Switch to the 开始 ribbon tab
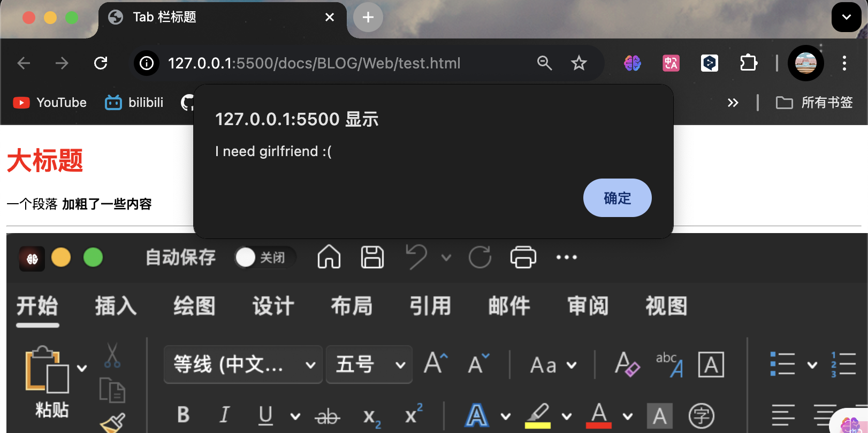The height and width of the screenshot is (433, 868). pos(37,306)
